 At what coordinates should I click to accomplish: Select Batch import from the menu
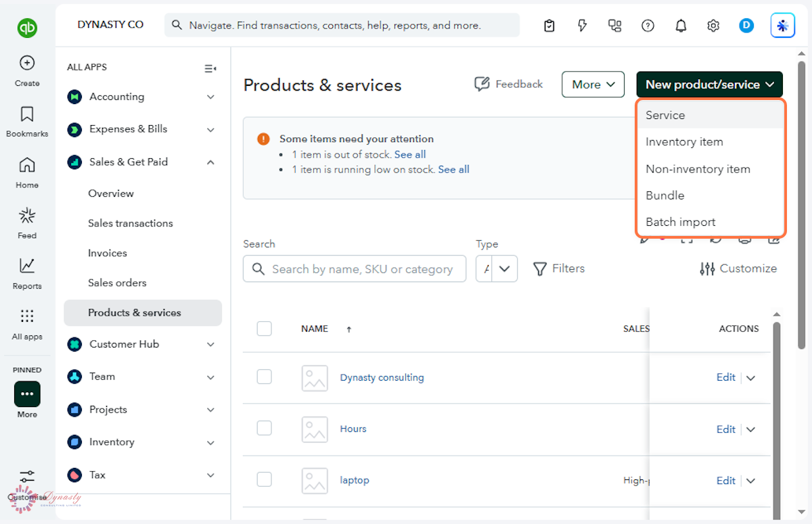click(710, 222)
